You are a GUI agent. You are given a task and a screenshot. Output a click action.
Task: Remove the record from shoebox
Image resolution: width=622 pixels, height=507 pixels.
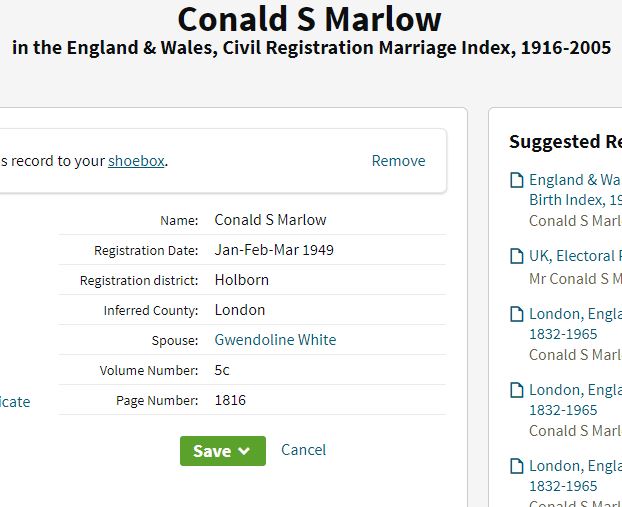[398, 161]
